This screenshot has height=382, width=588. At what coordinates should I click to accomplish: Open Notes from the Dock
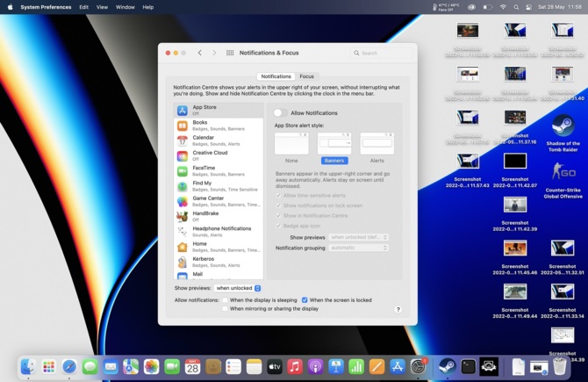click(x=254, y=366)
